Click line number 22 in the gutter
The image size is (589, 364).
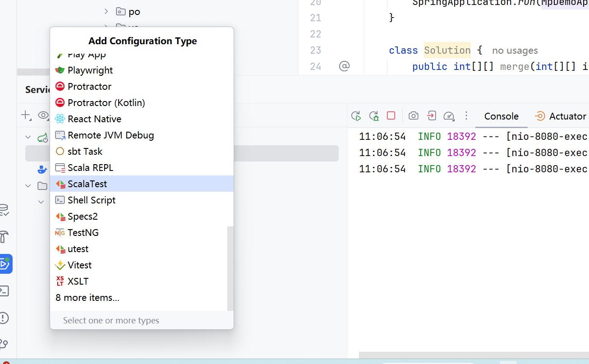coord(315,34)
